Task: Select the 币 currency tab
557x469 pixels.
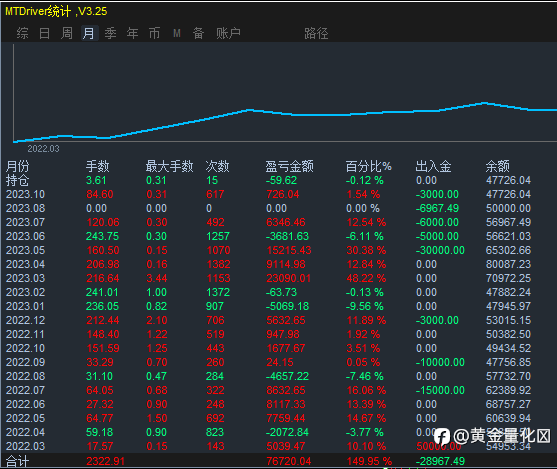Action: (155, 33)
